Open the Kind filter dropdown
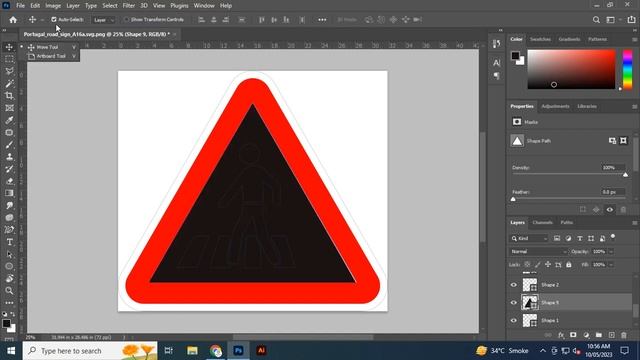 tap(529, 238)
